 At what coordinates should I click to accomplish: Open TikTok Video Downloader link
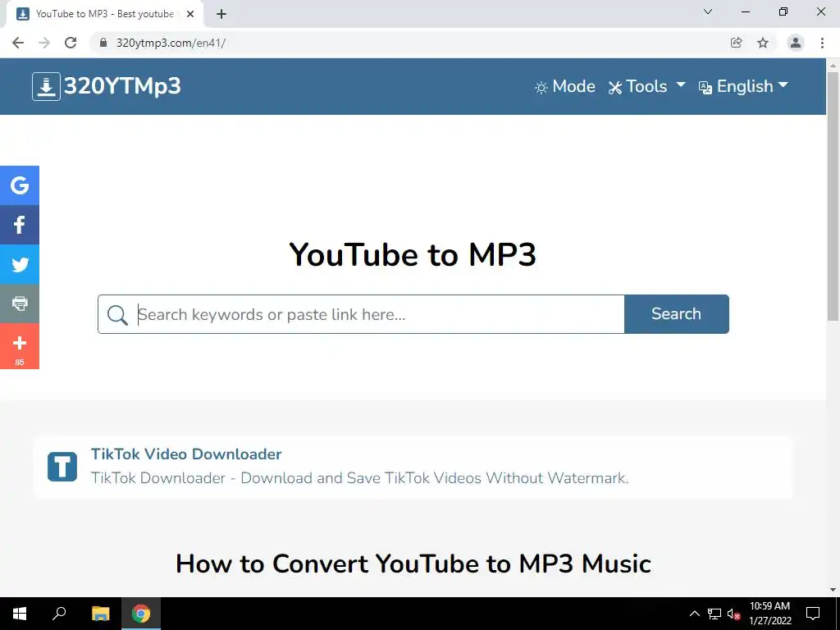point(186,454)
